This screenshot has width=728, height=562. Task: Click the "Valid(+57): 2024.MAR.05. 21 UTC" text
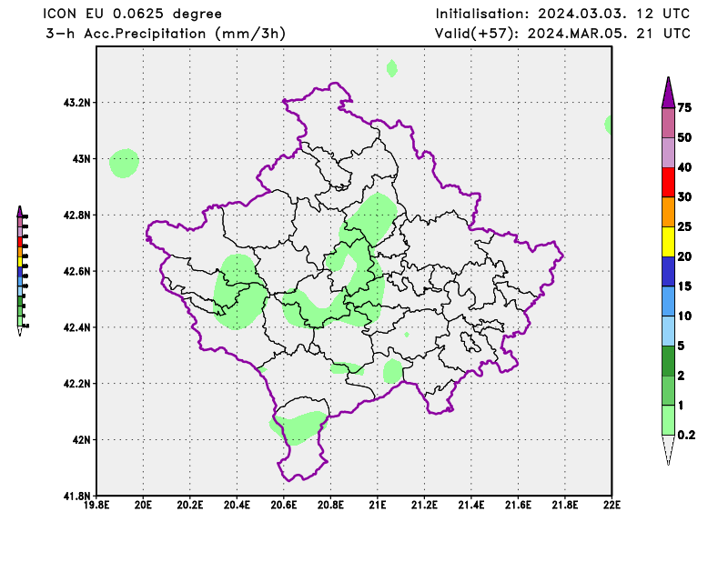pos(562,34)
